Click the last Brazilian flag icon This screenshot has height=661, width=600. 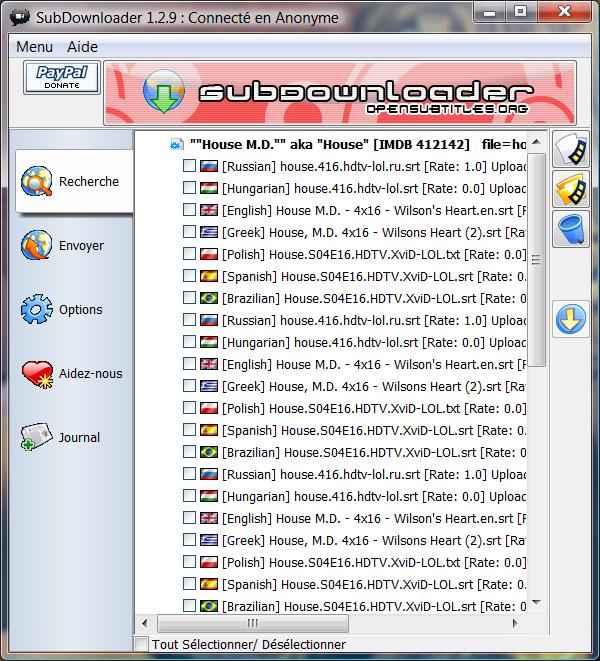[x=209, y=606]
